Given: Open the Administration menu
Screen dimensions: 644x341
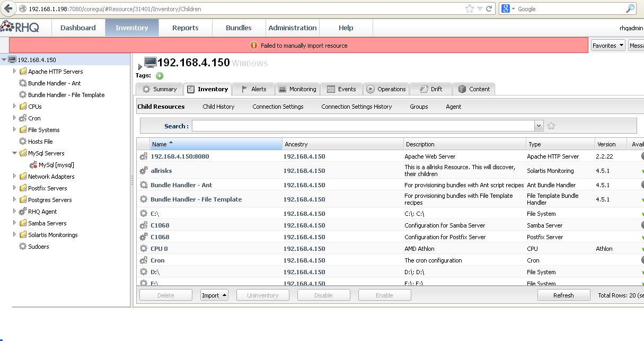Looking at the screenshot, I should [x=292, y=27].
